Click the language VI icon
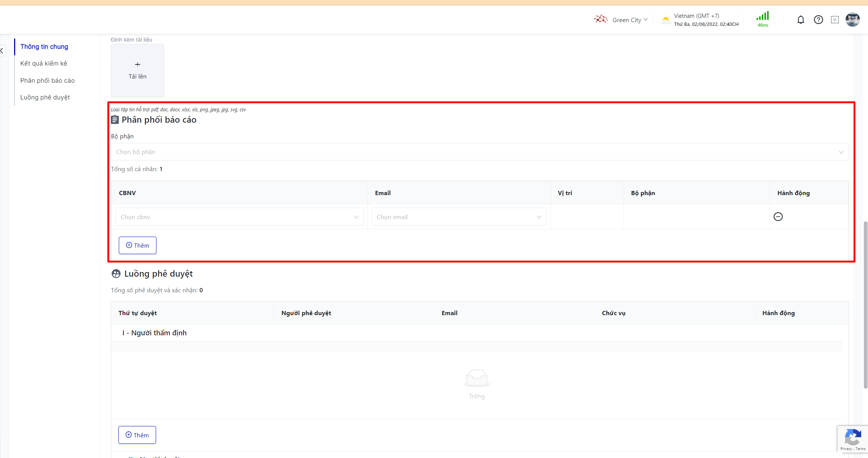868x458 pixels. [834, 20]
